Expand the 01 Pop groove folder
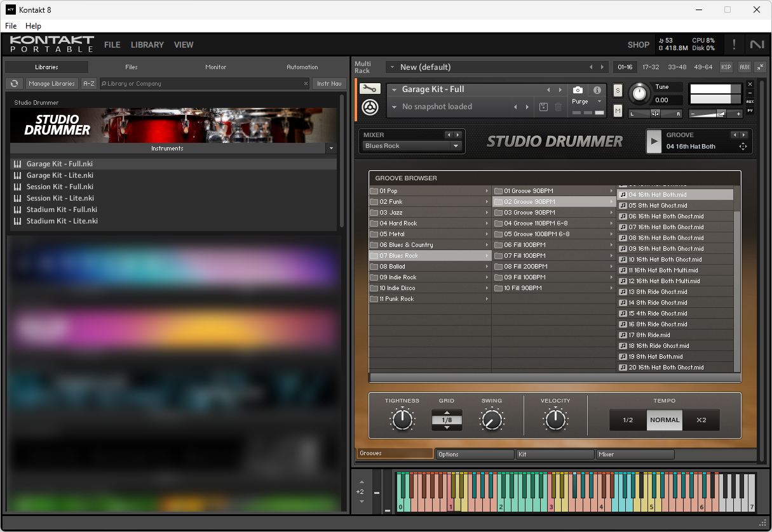This screenshot has height=532, width=772. (x=430, y=191)
